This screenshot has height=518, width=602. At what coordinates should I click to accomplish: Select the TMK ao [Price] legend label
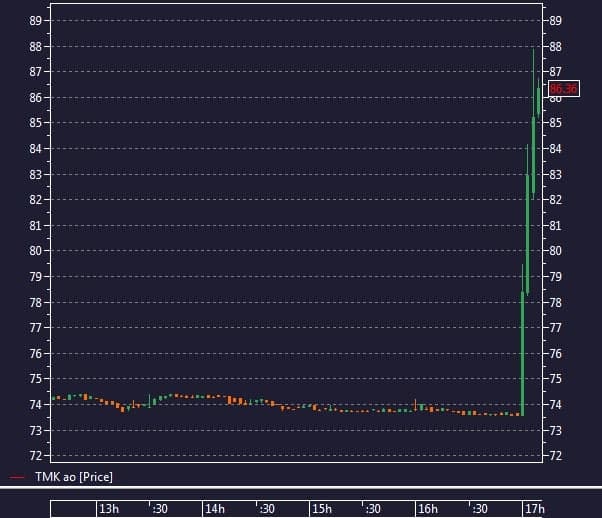(74, 477)
